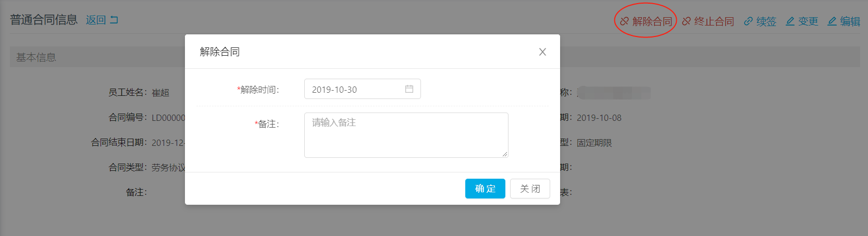Click the 备注 textarea resize handle
This screenshot has height=236, width=868.
[505, 154]
